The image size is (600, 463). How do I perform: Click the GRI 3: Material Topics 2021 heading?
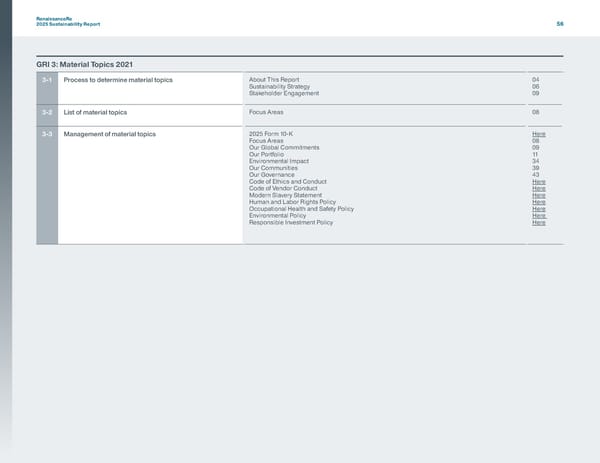coord(85,64)
